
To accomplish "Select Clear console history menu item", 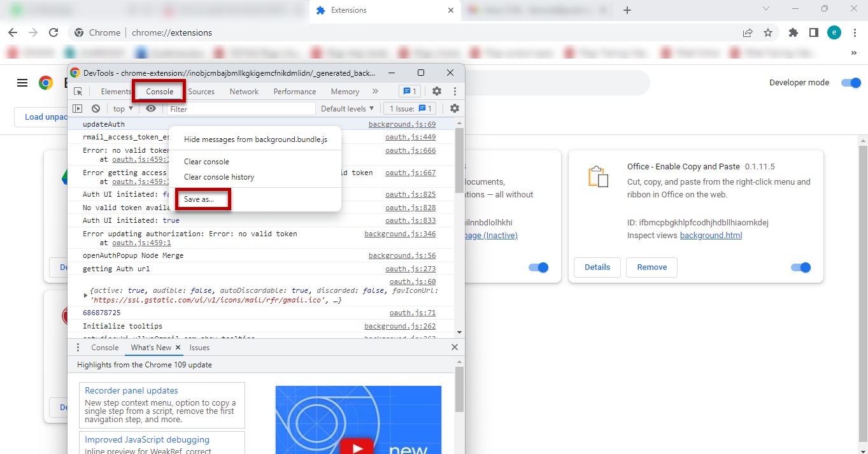I will click(x=219, y=177).
